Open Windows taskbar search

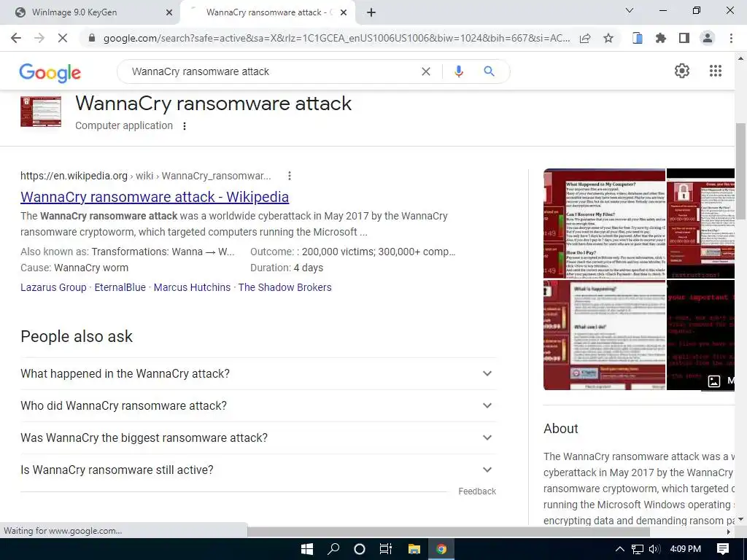(333, 549)
